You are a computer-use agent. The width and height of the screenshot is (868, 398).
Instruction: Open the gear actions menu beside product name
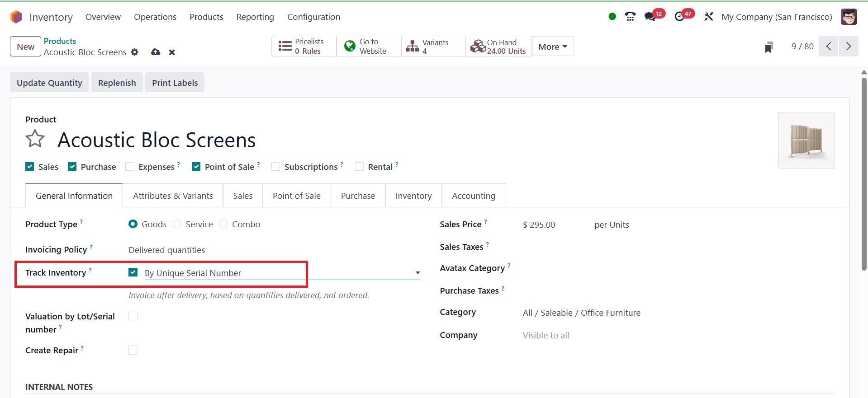[x=134, y=52]
